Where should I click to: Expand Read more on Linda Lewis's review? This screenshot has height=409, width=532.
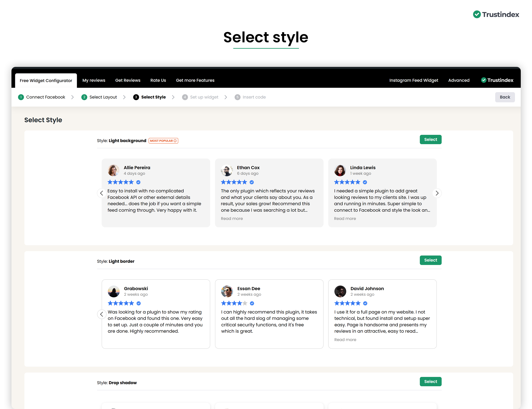pos(345,218)
